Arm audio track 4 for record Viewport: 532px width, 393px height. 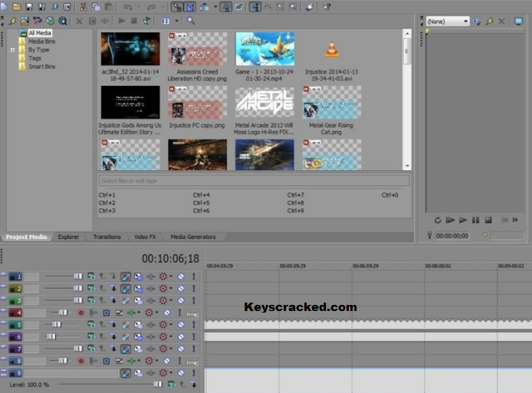[80, 313]
